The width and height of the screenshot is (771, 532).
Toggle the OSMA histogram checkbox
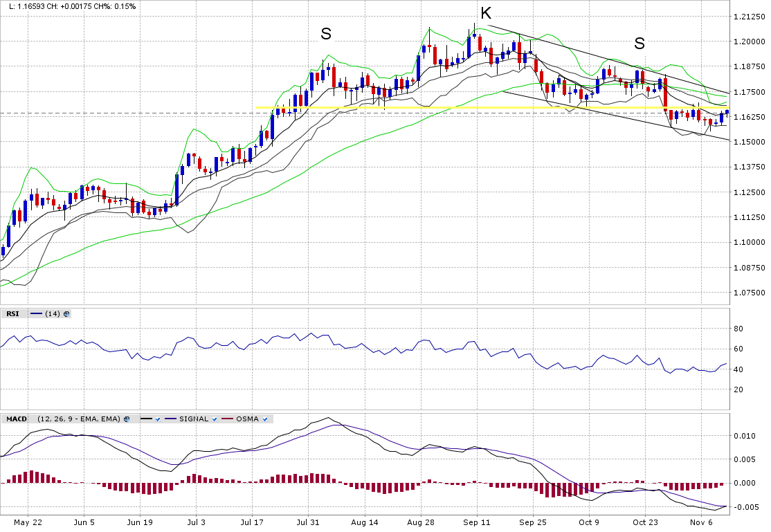[265, 419]
